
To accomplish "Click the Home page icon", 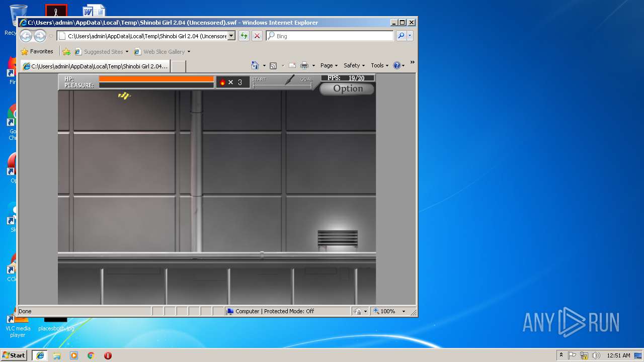I will [x=255, y=65].
